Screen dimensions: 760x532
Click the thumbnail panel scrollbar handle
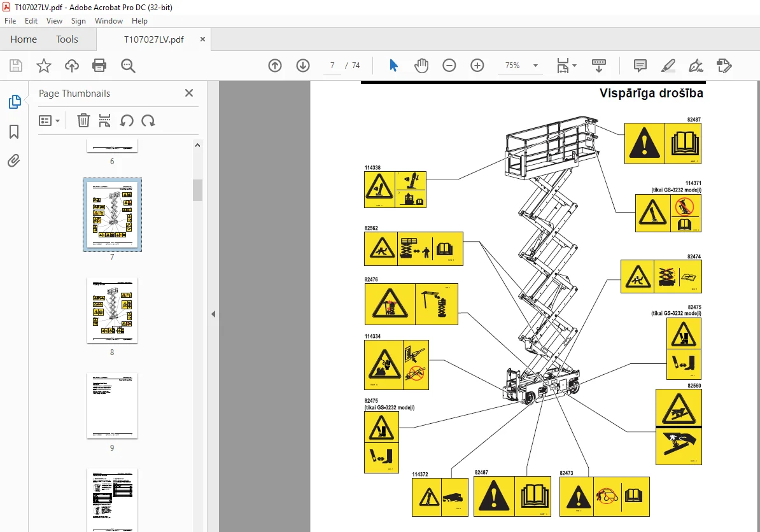[x=197, y=190]
